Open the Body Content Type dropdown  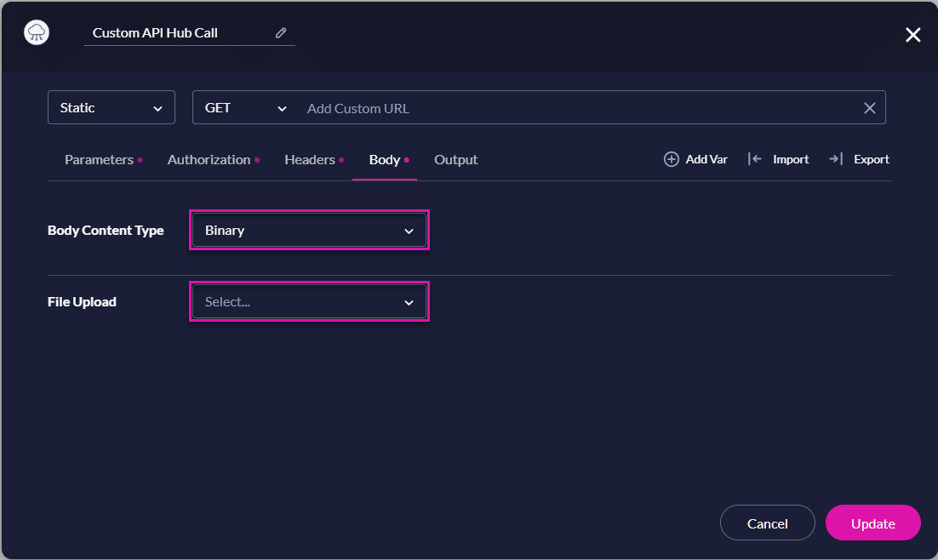click(x=309, y=231)
